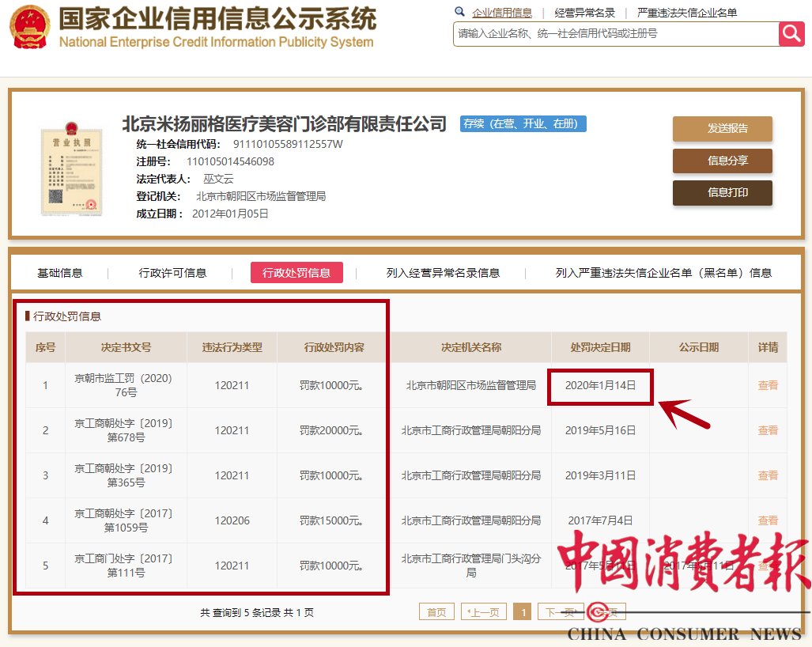Image resolution: width=812 pixels, height=647 pixels.
Task: View details of penalty dated 2019年5月16日
Action: click(x=768, y=430)
